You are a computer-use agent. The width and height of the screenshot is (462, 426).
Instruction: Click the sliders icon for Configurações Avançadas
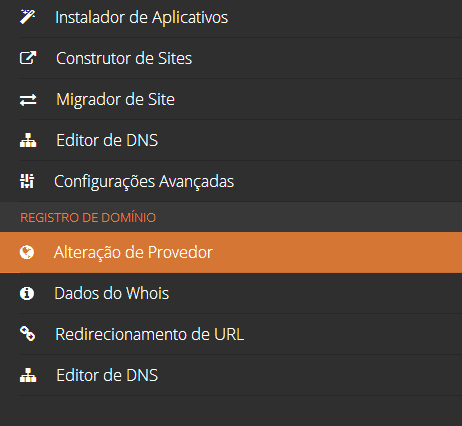tap(27, 181)
